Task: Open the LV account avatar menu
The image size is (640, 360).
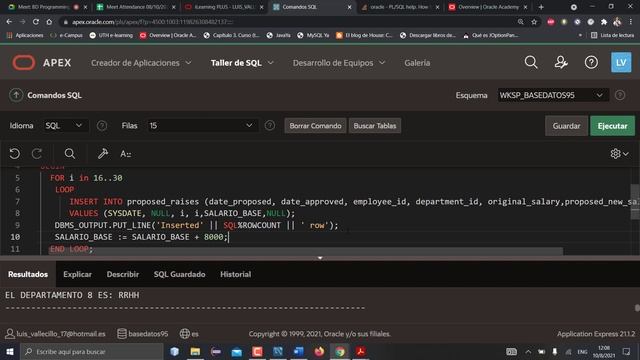Action: 621,62
